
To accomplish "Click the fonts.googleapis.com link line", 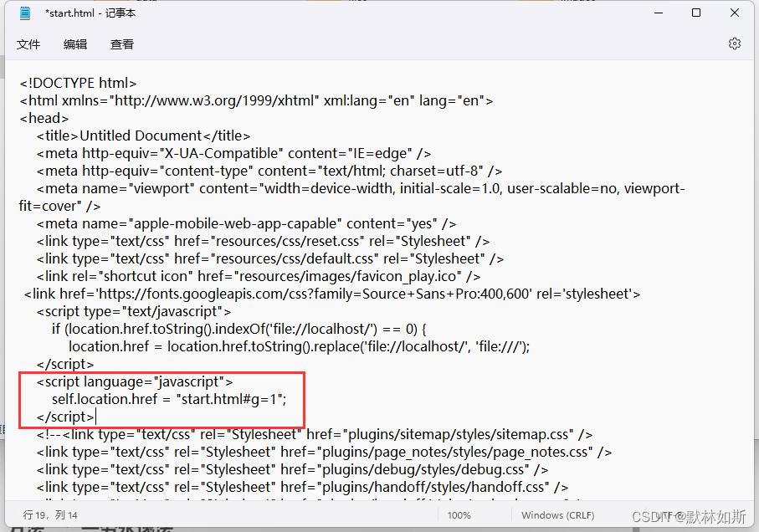I will [332, 294].
